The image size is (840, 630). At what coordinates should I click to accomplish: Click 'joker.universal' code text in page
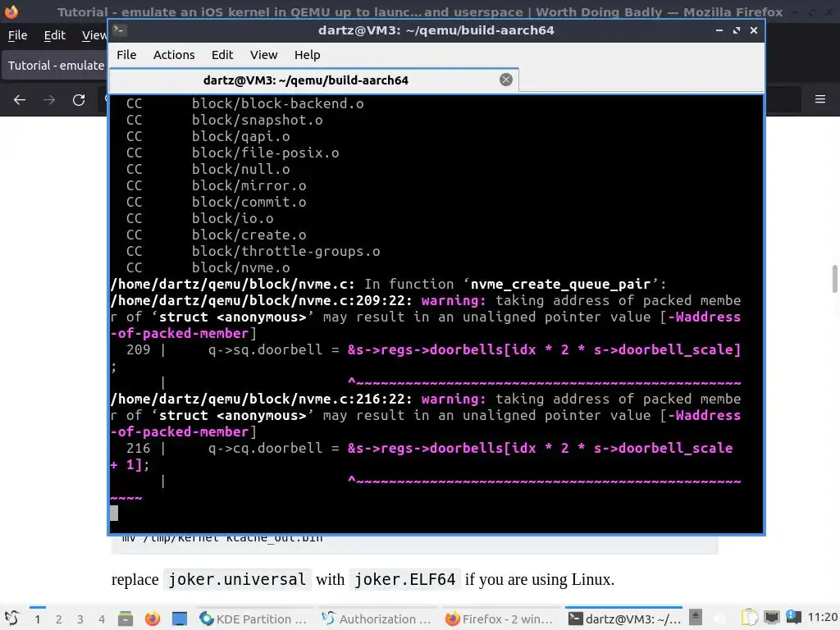pyautogui.click(x=237, y=579)
